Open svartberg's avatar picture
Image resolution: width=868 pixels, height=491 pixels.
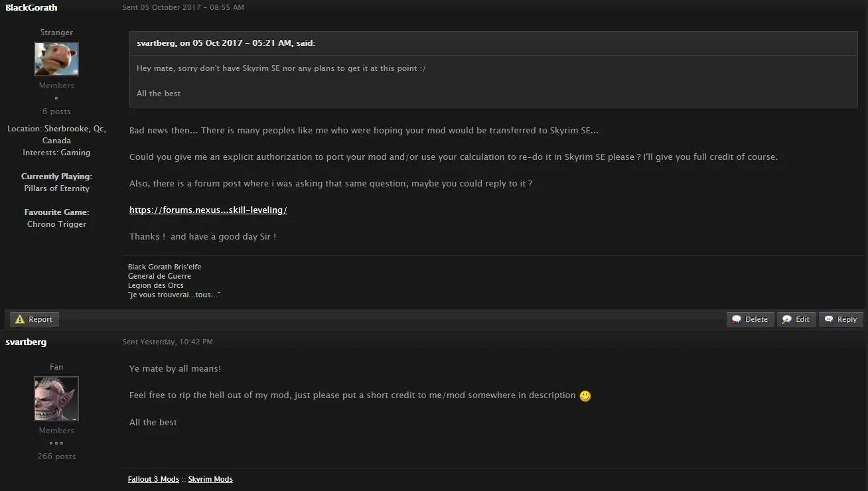[56, 399]
